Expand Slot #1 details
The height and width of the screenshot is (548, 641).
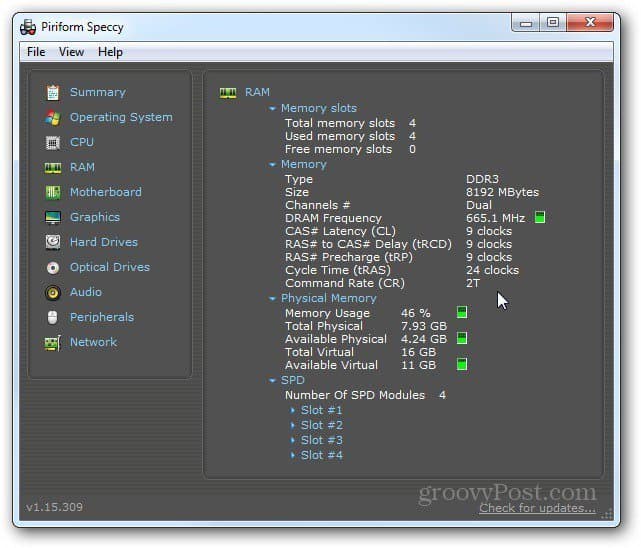[293, 410]
